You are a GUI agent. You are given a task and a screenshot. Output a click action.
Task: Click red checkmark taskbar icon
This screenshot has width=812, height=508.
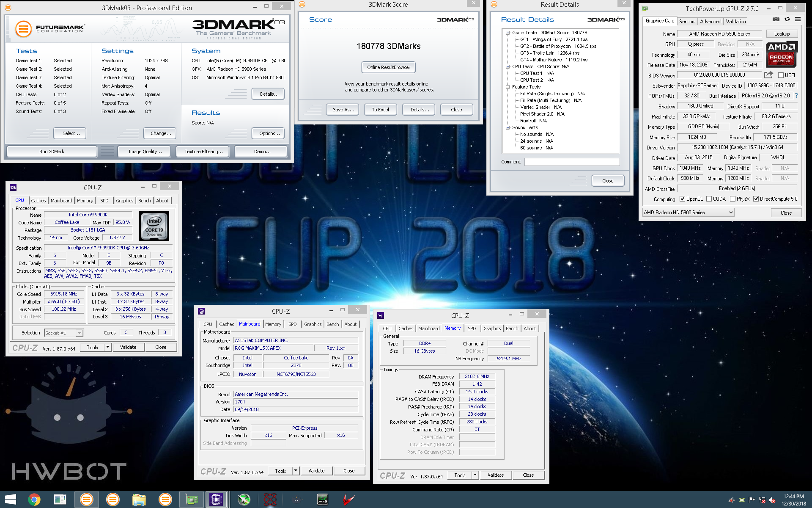click(348, 500)
